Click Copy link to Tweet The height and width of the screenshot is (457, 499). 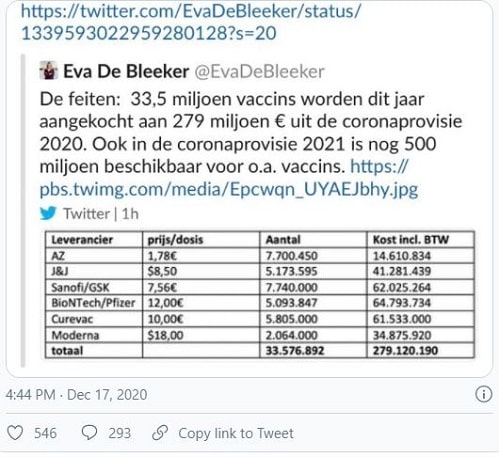click(x=236, y=433)
